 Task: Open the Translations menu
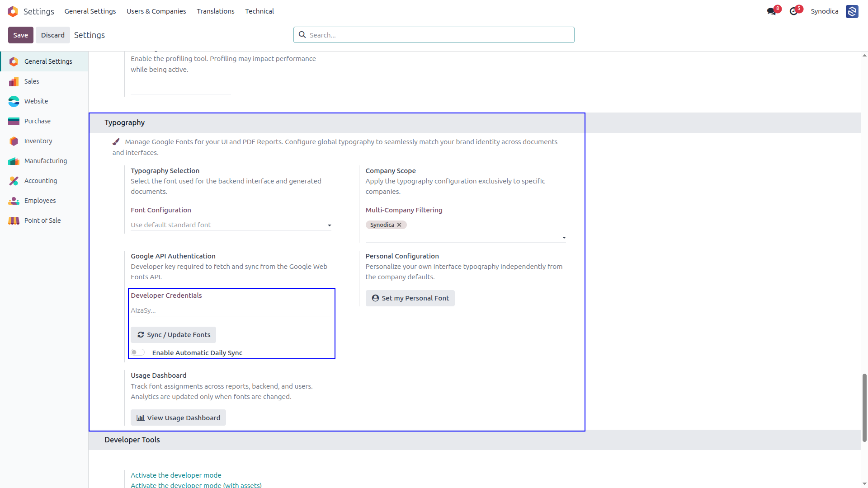[216, 11]
